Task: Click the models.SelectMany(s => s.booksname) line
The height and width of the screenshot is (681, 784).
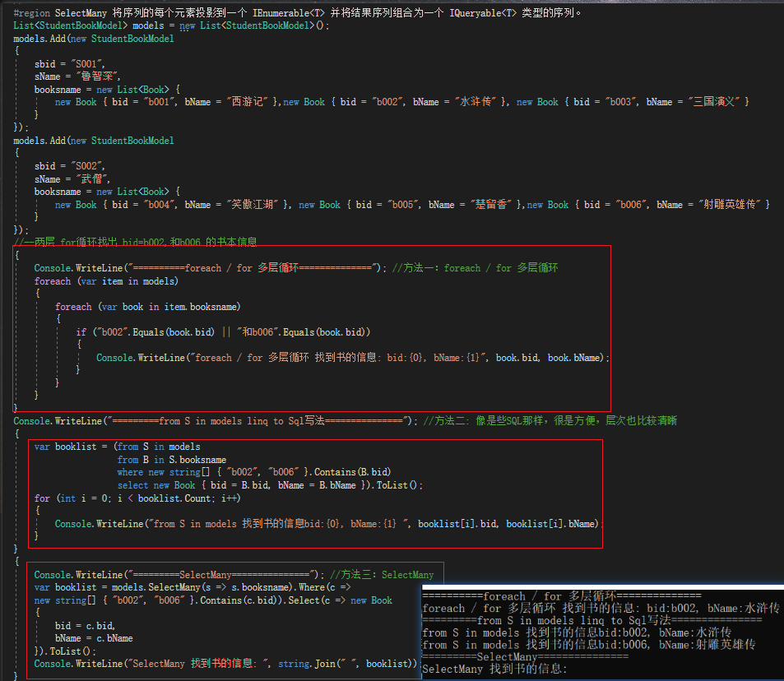Action: click(193, 587)
